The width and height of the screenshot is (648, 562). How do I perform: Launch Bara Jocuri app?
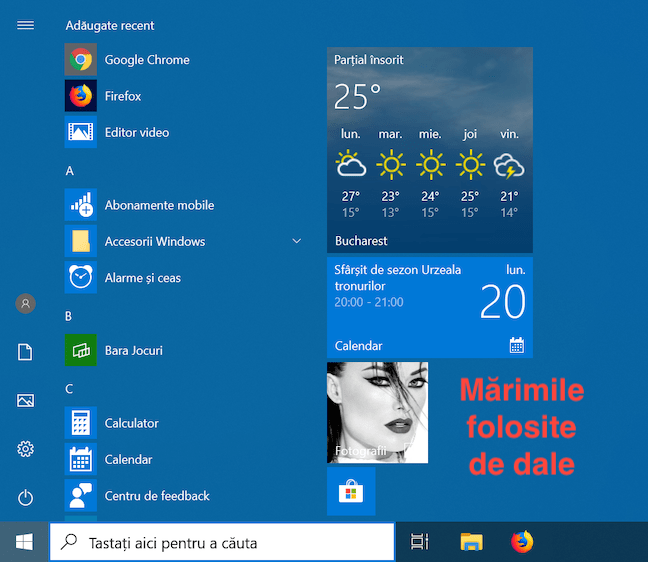(133, 351)
